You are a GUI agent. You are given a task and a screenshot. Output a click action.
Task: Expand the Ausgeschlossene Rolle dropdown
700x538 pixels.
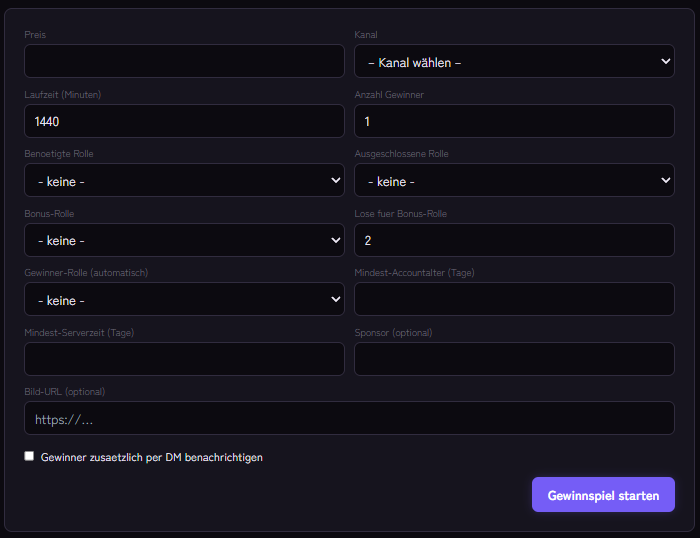(514, 180)
